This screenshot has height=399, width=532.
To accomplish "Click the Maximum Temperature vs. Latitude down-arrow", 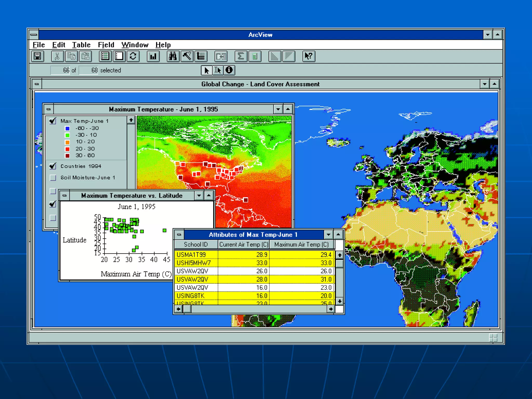I will 199,196.
